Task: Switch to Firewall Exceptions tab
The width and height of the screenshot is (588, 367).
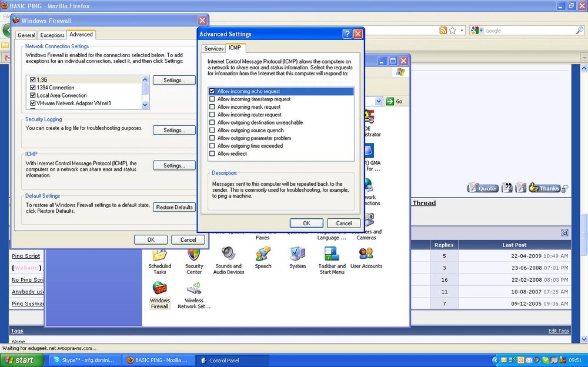Action: [52, 35]
